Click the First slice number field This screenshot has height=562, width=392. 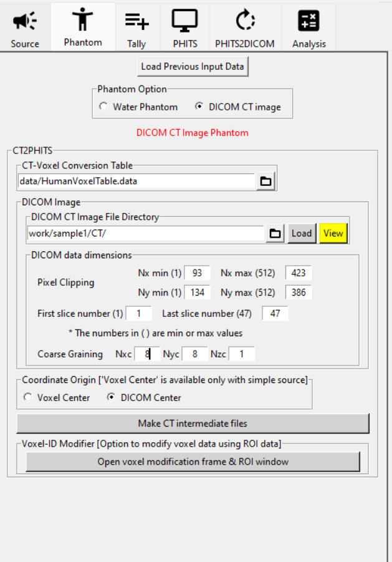(138, 314)
